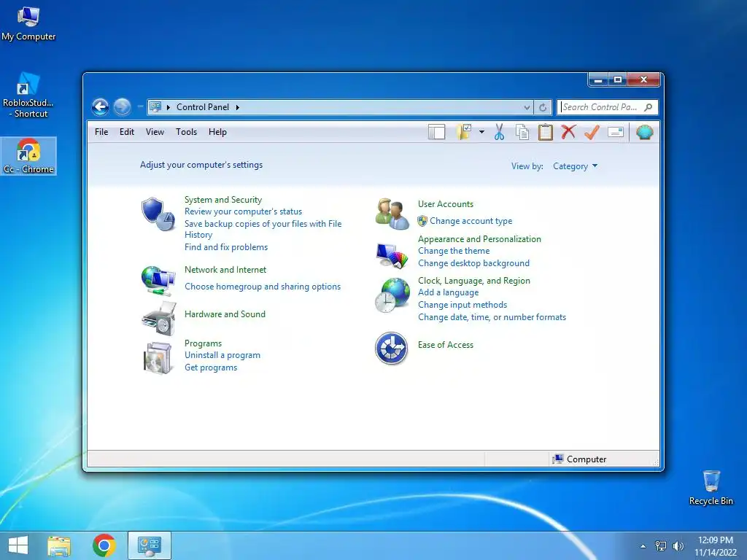The width and height of the screenshot is (747, 560).
Task: Expand the arrow after Control Panel breadcrumb
Action: coord(237,107)
